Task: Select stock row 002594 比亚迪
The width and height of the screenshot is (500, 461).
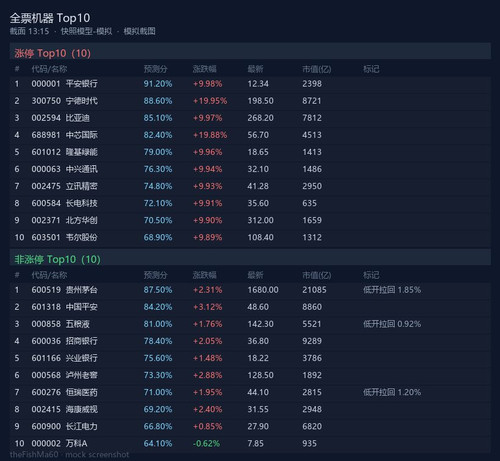Action: click(x=250, y=118)
